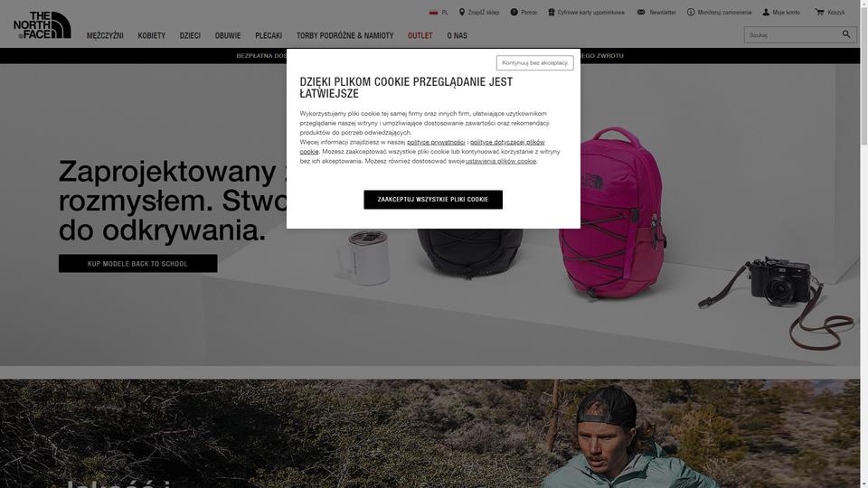Viewport: 868px width, 488px height.
Task: Click the Pomoc help icon
Action: click(514, 12)
